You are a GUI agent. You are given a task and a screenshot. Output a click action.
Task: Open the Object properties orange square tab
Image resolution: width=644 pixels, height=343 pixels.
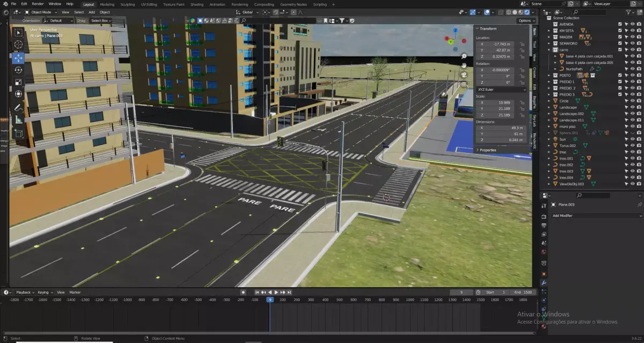(544, 273)
